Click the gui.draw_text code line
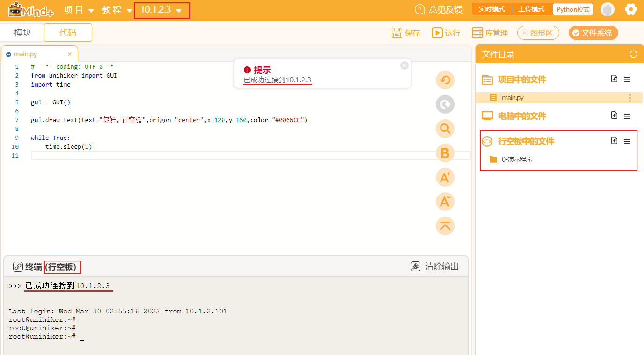The height and width of the screenshot is (355, 644). [x=169, y=120]
